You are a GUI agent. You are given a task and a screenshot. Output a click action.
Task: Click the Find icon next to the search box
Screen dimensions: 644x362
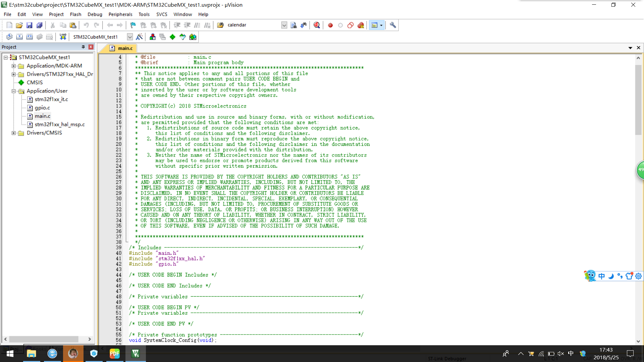point(293,25)
